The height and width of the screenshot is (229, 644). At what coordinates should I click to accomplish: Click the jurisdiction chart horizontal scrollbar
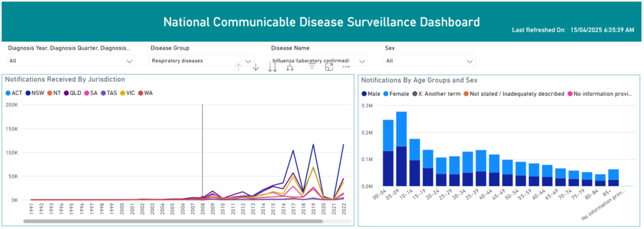(x=173, y=221)
